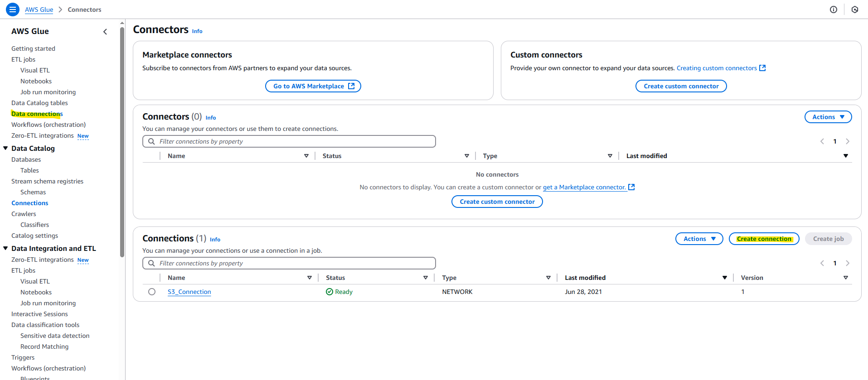
Task: Select the S3_Connection radio button
Action: click(x=152, y=292)
